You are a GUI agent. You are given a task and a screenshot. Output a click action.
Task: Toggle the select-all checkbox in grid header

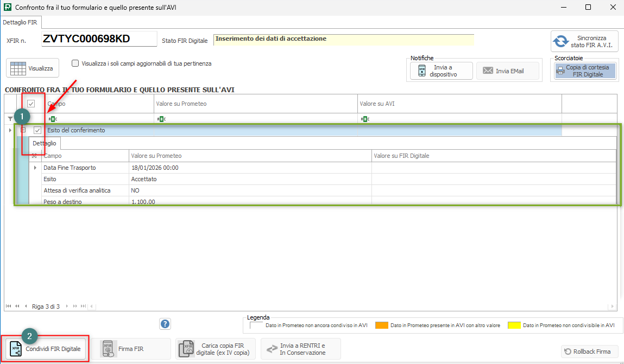pos(31,104)
